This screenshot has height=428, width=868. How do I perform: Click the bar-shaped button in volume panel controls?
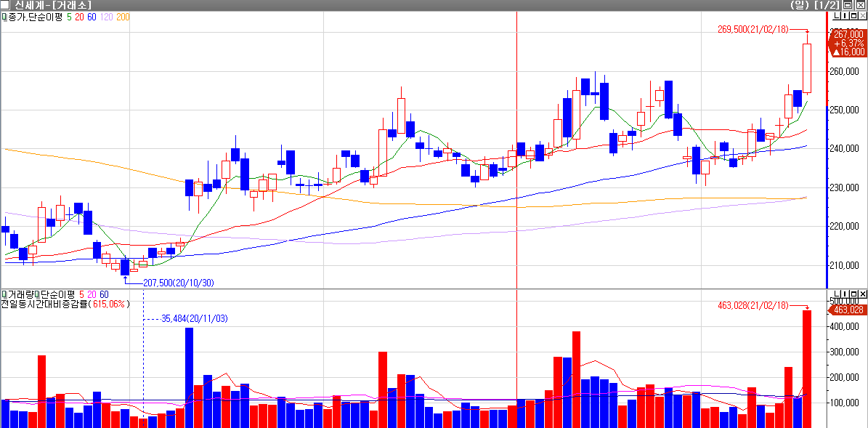pos(844,294)
